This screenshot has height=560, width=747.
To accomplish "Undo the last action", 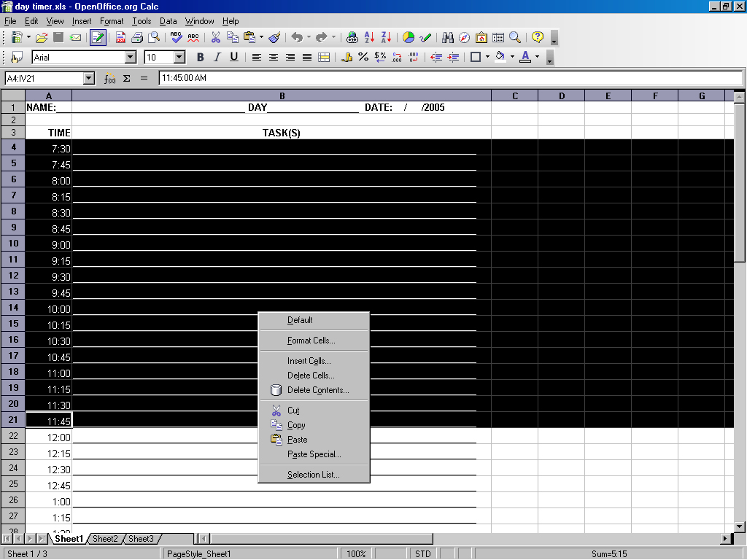I will point(298,38).
